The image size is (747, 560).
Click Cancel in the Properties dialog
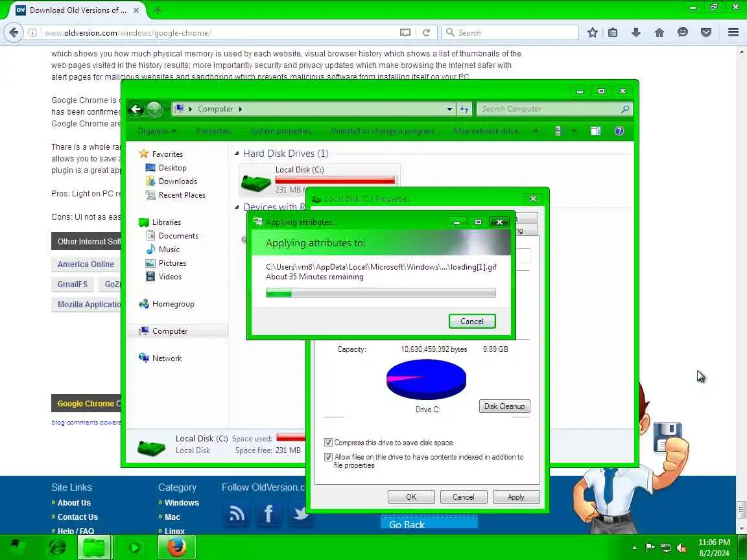(464, 496)
